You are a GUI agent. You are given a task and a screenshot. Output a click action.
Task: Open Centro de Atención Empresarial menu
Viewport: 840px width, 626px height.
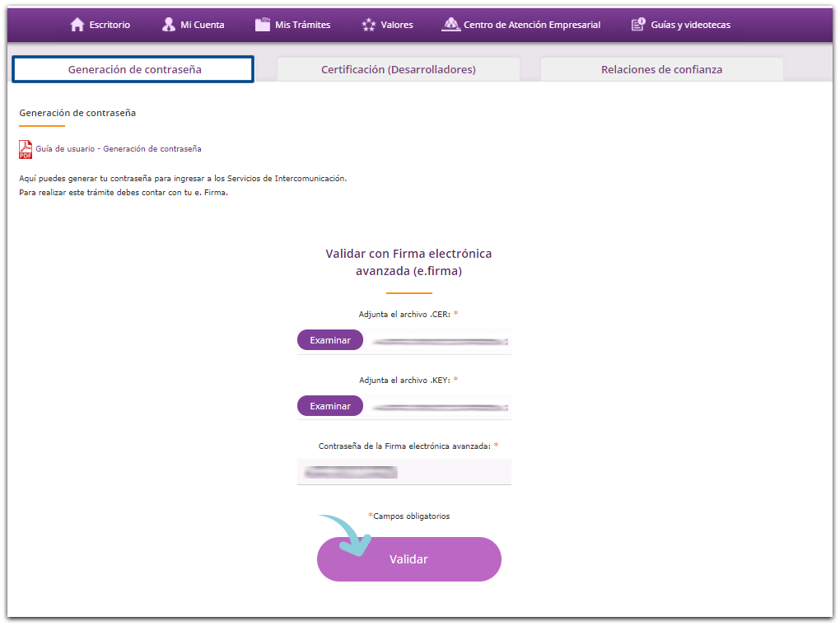[x=520, y=25]
